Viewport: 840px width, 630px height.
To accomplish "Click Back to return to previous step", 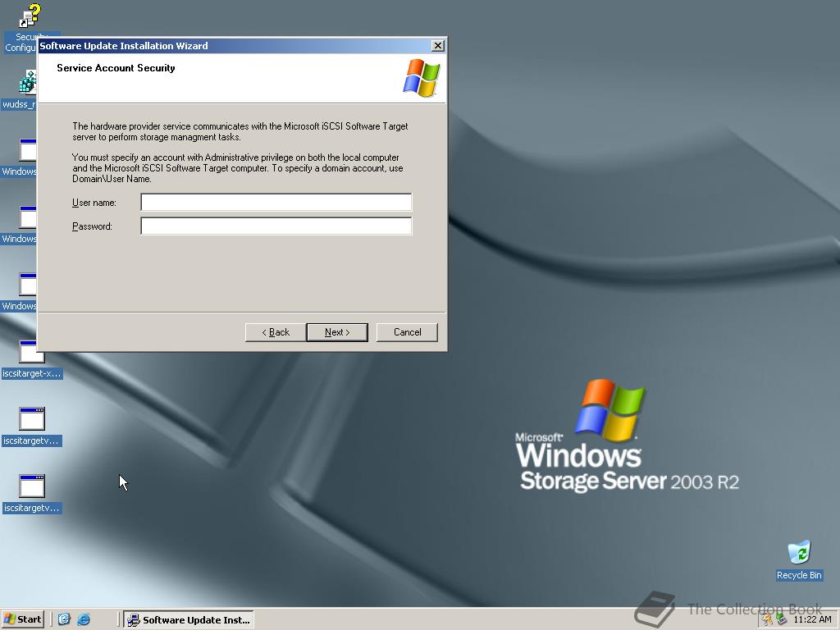I will [x=274, y=332].
